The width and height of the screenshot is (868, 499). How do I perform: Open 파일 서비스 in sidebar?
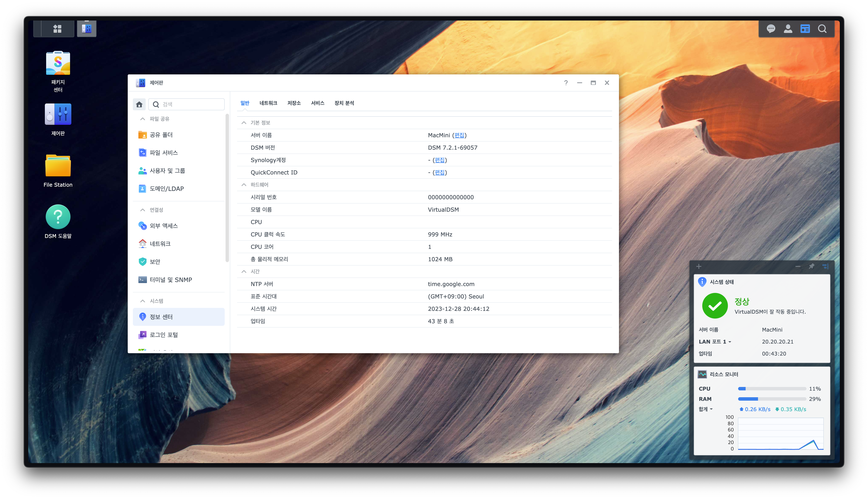[179, 152]
